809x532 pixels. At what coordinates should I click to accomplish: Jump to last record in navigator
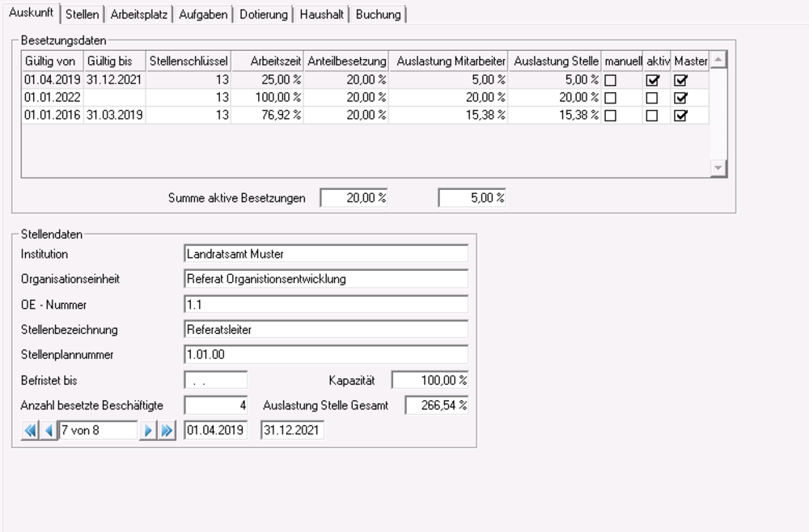point(167,430)
